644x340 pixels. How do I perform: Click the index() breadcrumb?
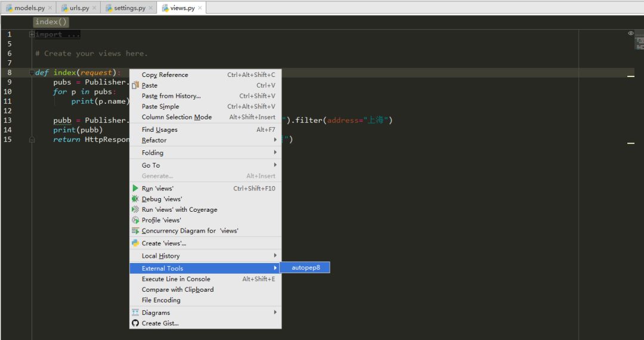tap(51, 21)
